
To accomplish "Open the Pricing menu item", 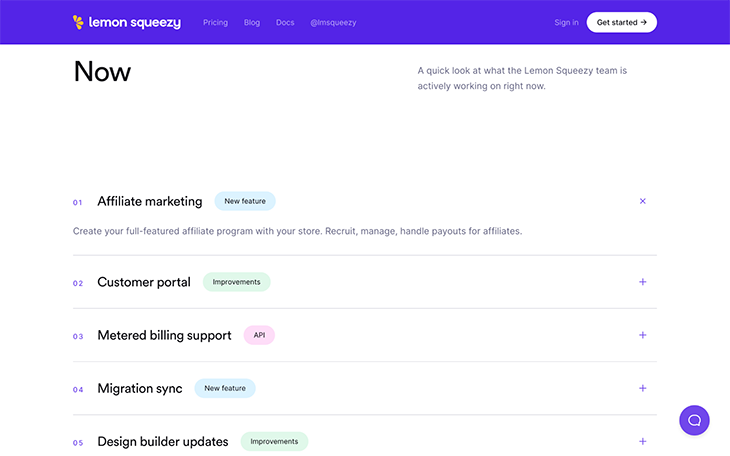I will (216, 22).
